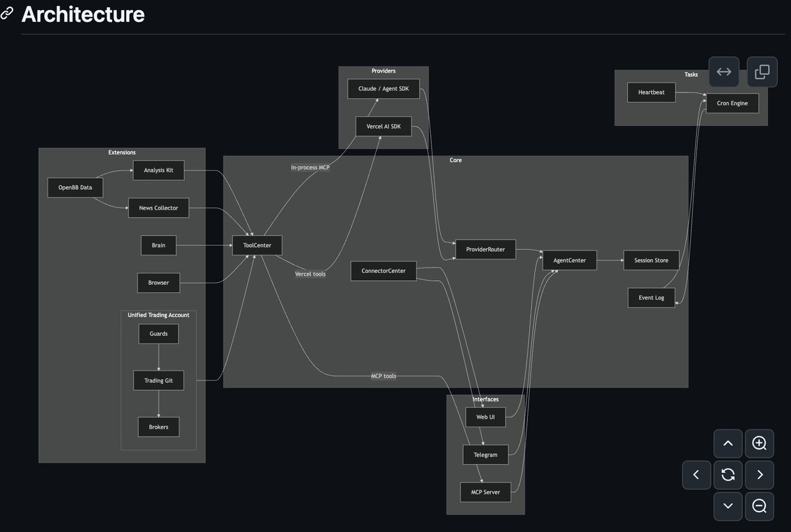Select the Trading Git node

(x=158, y=380)
